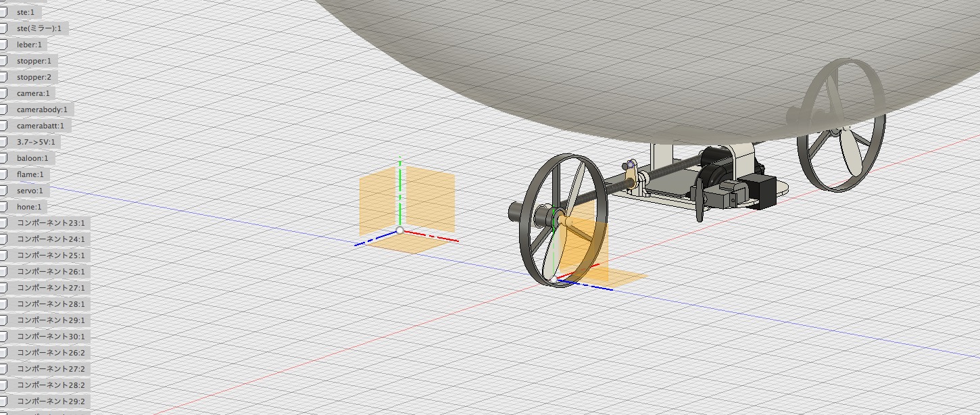Select the green vertical axis of the standalone origin
This screenshot has height=415, width=980.
click(400, 189)
